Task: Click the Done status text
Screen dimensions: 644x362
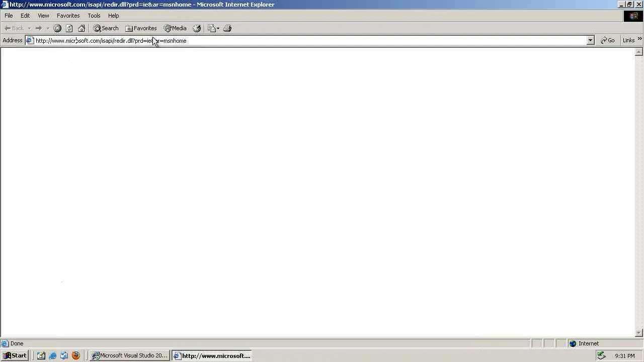Action: point(17,344)
